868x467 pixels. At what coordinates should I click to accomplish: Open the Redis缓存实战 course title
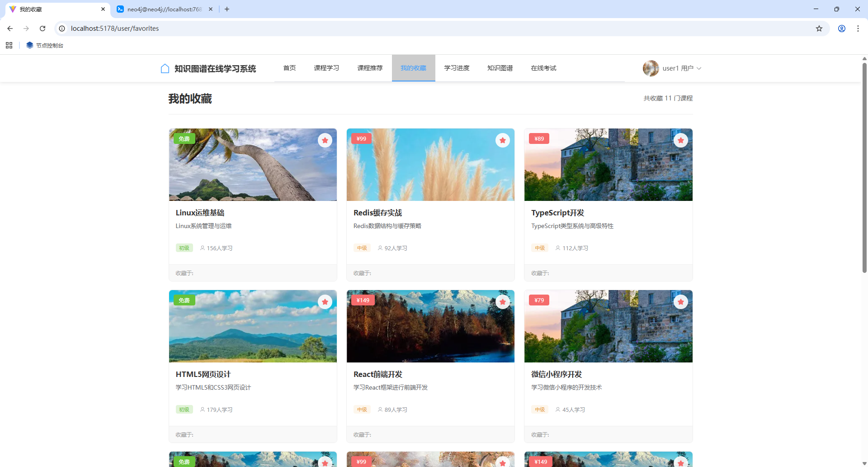pos(377,213)
